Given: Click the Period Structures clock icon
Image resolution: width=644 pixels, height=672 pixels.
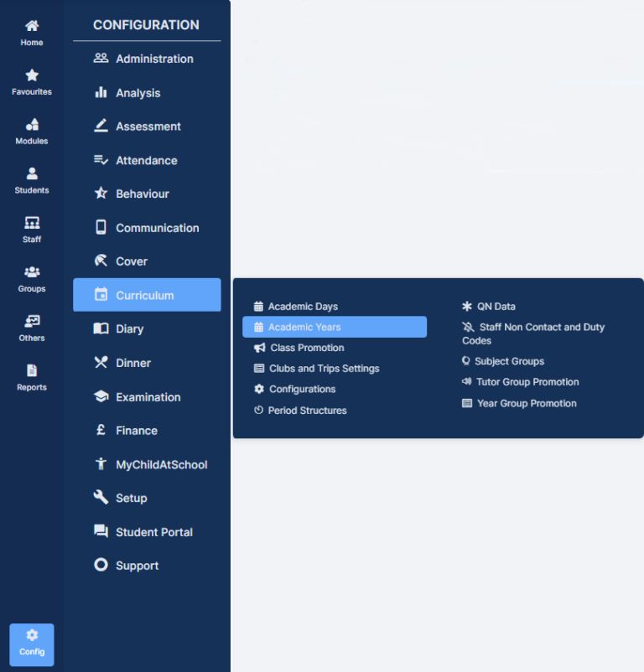Looking at the screenshot, I should click(x=258, y=410).
